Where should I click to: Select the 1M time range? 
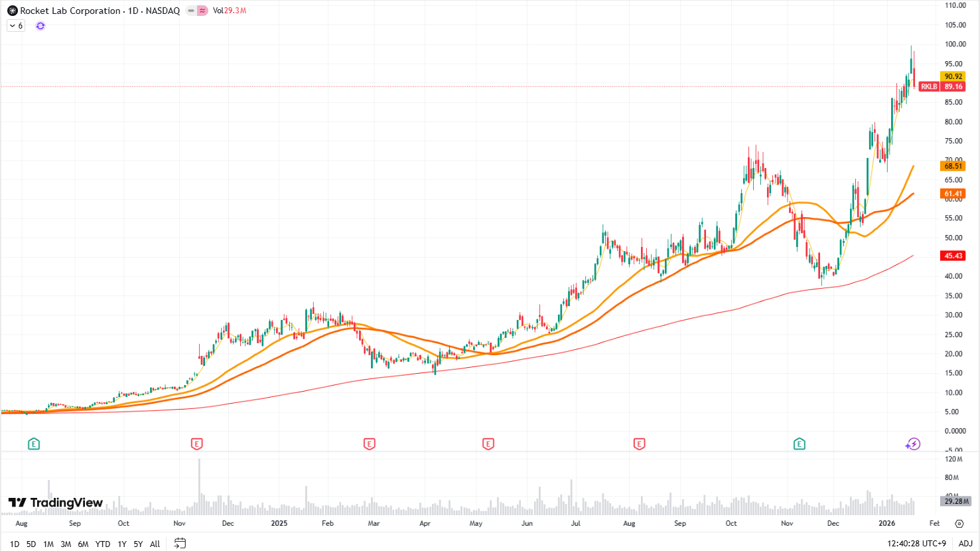point(48,544)
